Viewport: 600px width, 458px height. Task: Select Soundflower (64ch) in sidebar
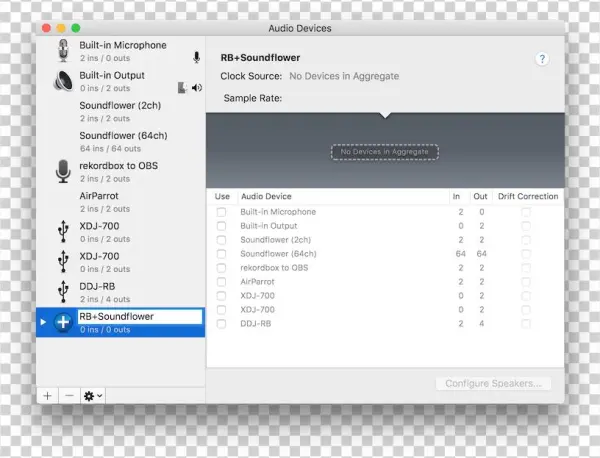point(121,142)
